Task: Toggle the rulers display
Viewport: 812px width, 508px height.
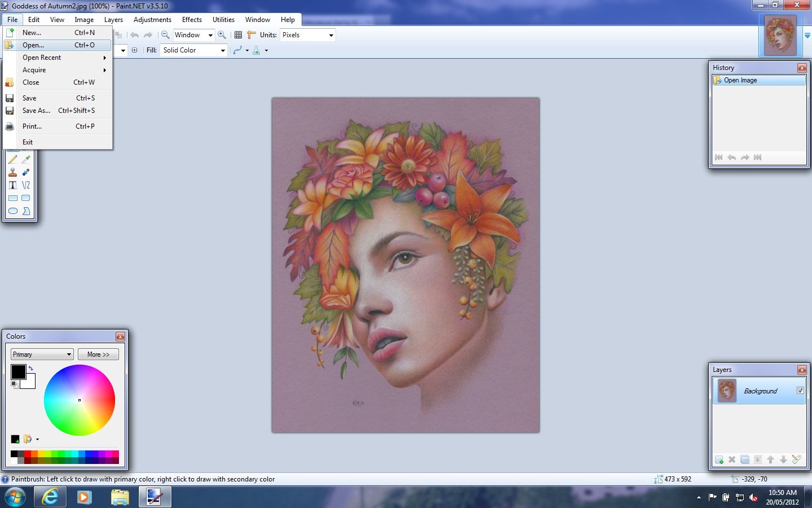Action: 251,35
